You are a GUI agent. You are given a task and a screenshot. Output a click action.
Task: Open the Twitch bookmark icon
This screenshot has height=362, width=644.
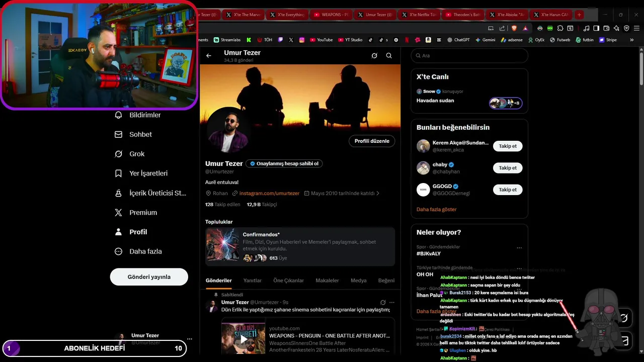pyautogui.click(x=280, y=40)
